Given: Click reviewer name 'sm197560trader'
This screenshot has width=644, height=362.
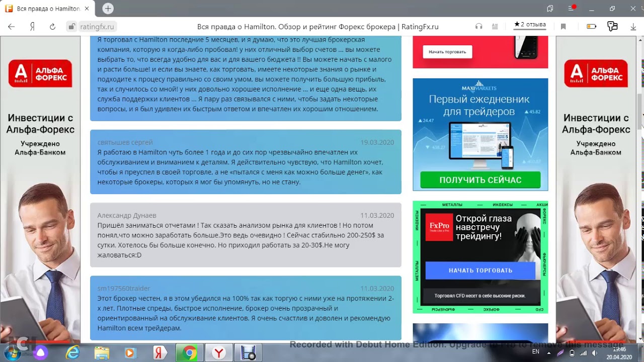Looking at the screenshot, I should pyautogui.click(x=124, y=289).
